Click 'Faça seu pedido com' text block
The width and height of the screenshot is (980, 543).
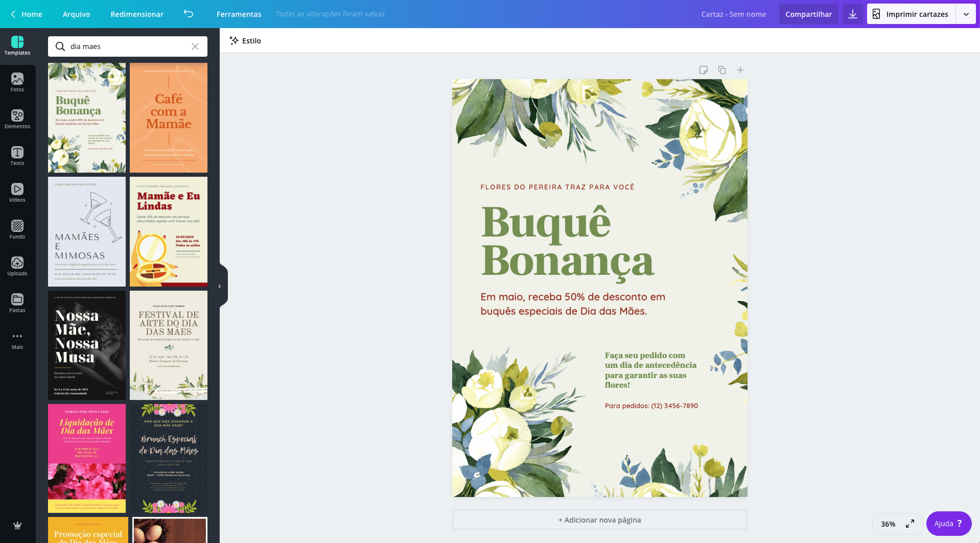pos(650,370)
